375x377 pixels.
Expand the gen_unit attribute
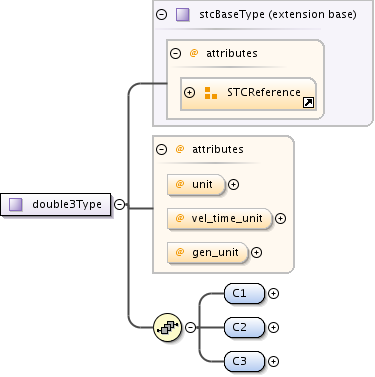256,253
